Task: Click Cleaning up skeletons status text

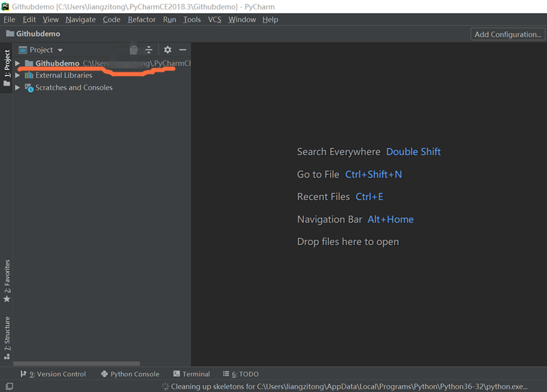Action: [349, 387]
